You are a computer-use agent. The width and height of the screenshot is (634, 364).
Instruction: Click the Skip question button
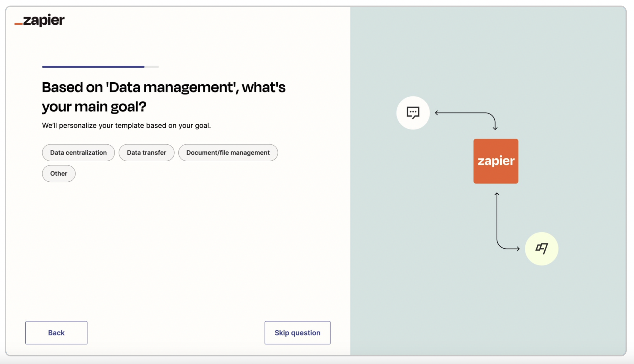coord(297,333)
